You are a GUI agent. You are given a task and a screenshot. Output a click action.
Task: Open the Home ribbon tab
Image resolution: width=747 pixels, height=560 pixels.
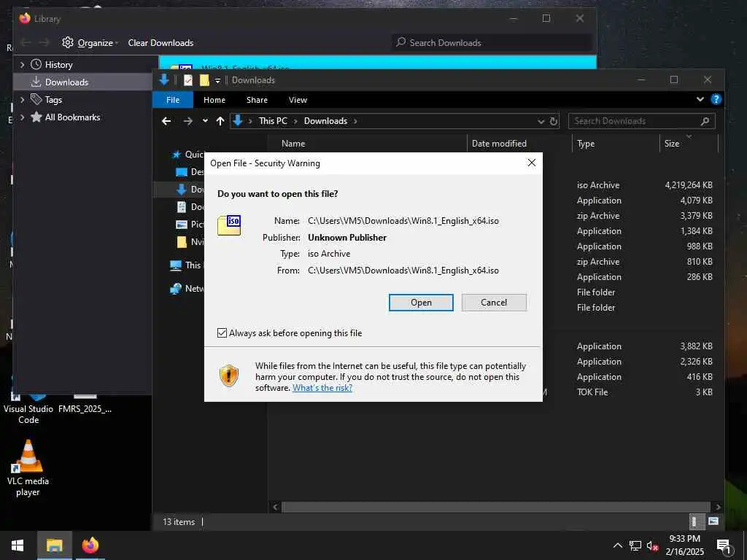coord(214,100)
